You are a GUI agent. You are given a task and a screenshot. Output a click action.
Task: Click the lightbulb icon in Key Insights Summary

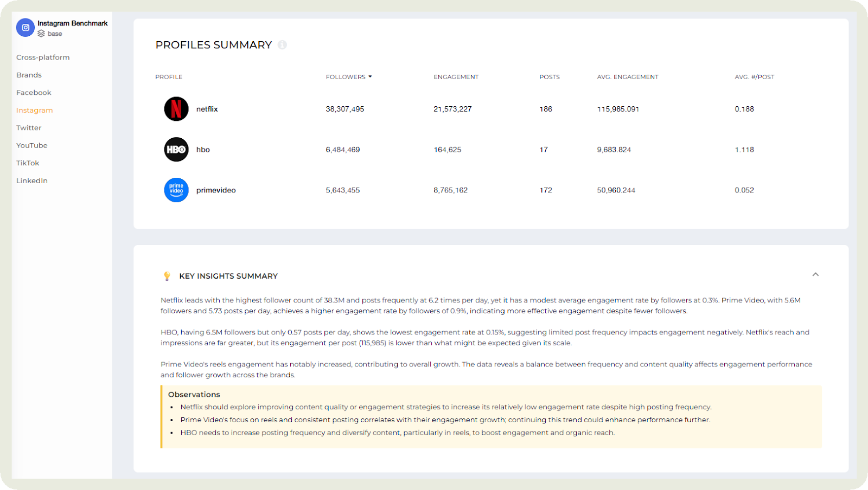click(167, 275)
